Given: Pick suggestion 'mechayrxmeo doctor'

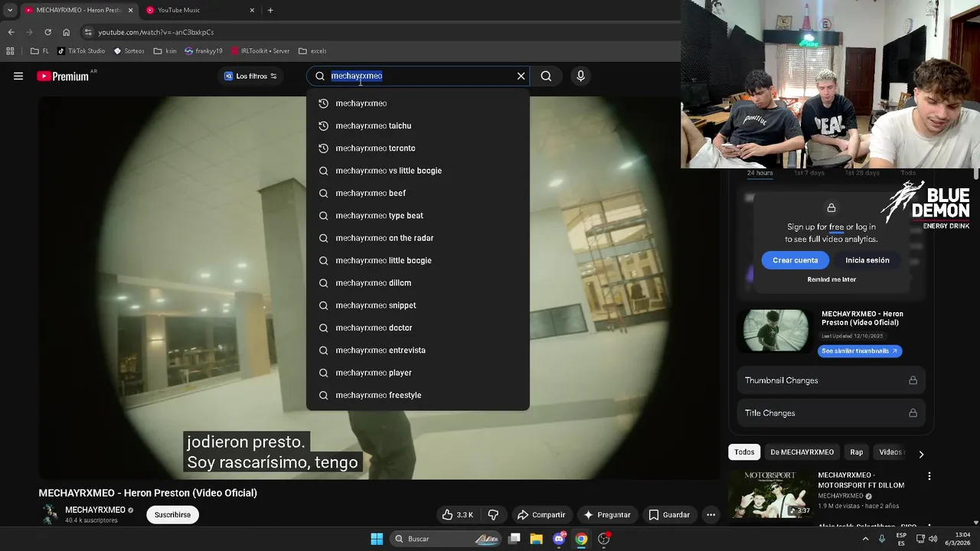Looking at the screenshot, I should (417, 328).
